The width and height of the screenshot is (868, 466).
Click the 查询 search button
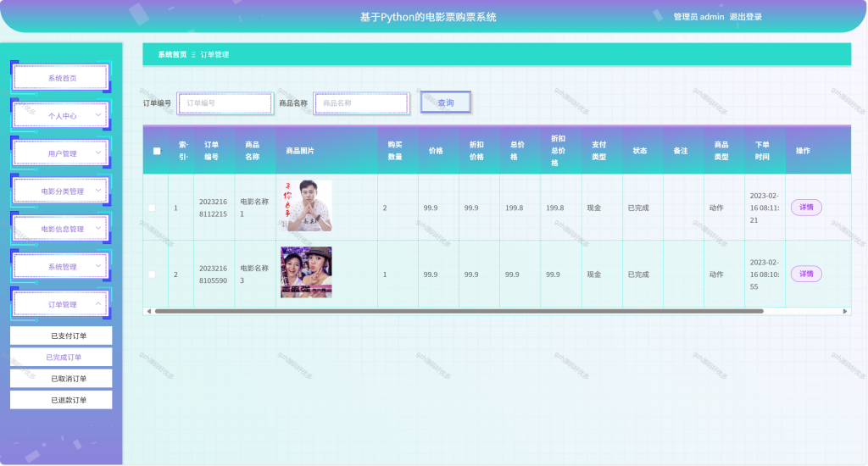[x=446, y=103]
